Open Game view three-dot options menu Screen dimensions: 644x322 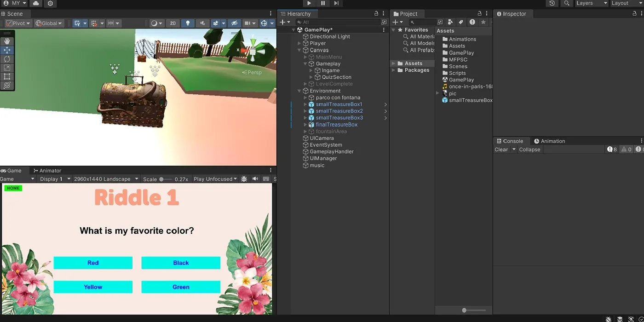click(270, 171)
